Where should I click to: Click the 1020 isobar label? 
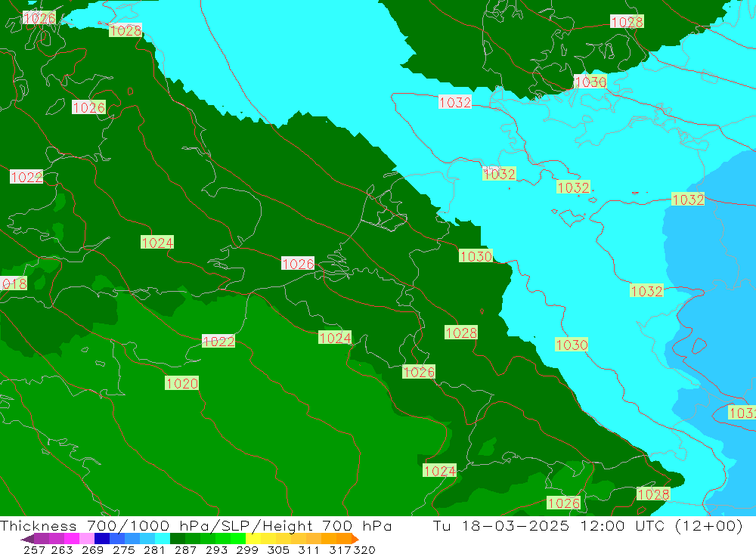[181, 383]
